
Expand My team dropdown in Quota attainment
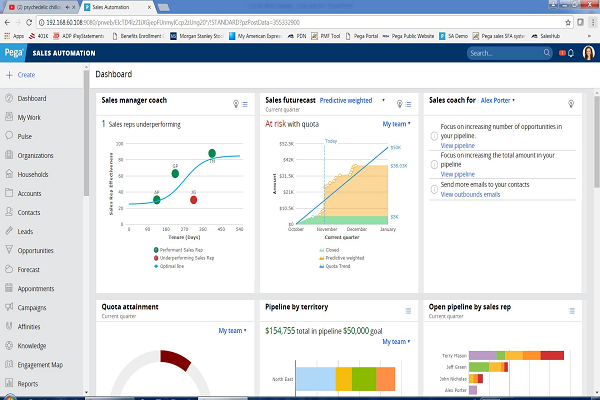tap(233, 330)
